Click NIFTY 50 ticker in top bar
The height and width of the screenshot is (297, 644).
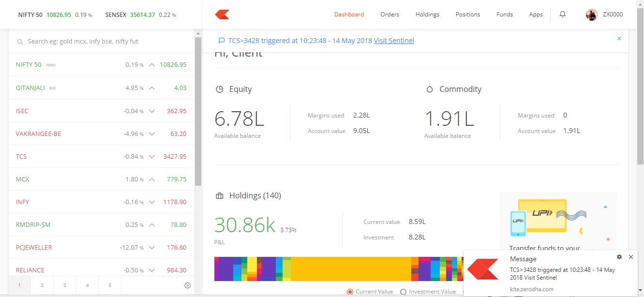click(30, 15)
